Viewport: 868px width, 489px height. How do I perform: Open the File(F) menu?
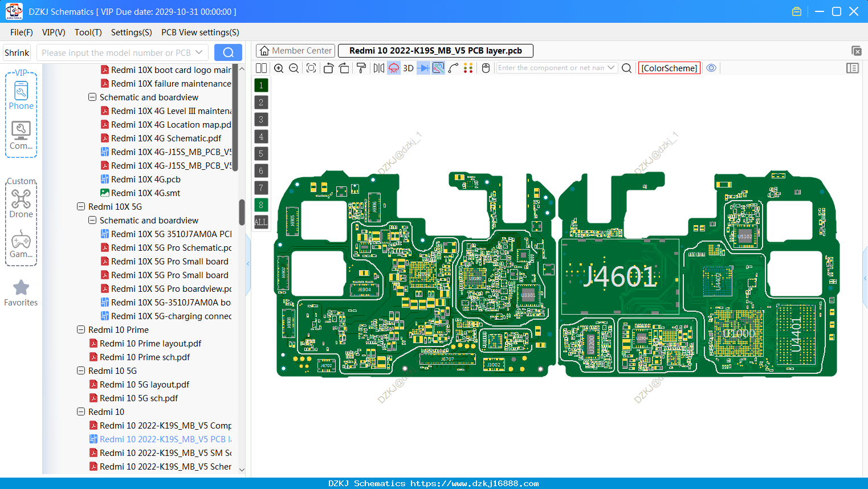coord(22,32)
